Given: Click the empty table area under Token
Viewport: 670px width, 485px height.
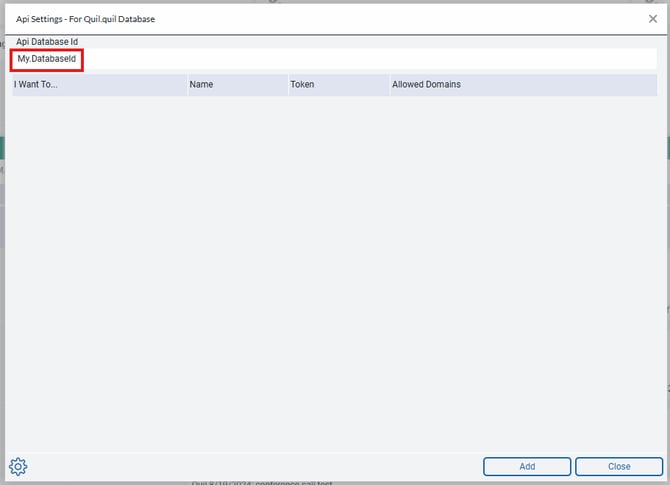Looking at the screenshot, I should coord(337,250).
